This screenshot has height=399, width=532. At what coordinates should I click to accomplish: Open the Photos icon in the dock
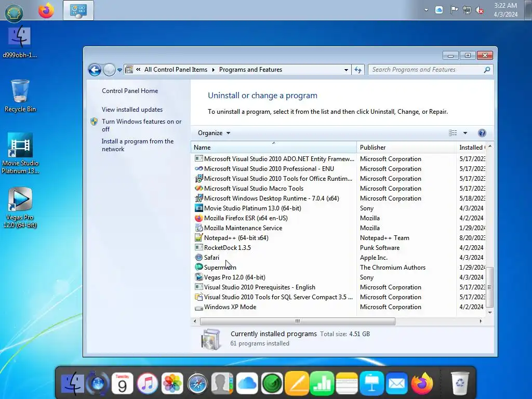click(x=172, y=384)
